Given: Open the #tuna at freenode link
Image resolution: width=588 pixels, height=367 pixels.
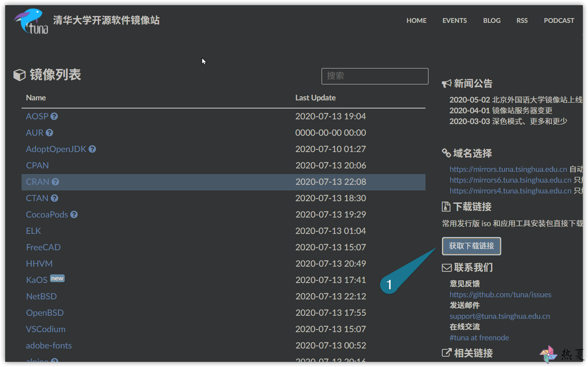Looking at the screenshot, I should click(x=479, y=338).
